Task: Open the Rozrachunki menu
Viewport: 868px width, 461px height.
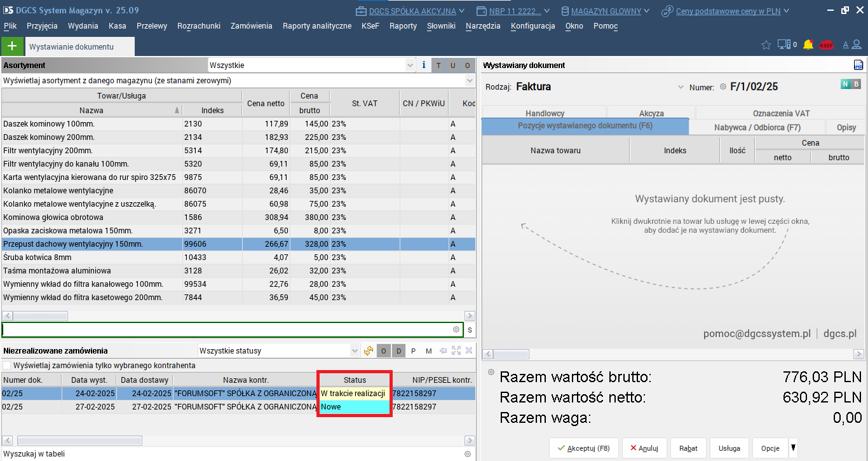Action: [x=199, y=26]
